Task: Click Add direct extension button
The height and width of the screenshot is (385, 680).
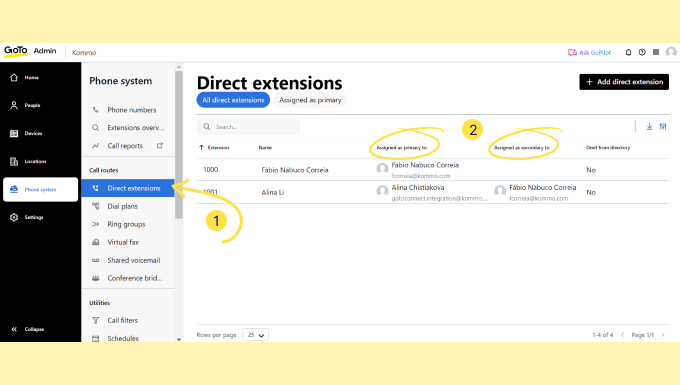Action: pyautogui.click(x=624, y=82)
